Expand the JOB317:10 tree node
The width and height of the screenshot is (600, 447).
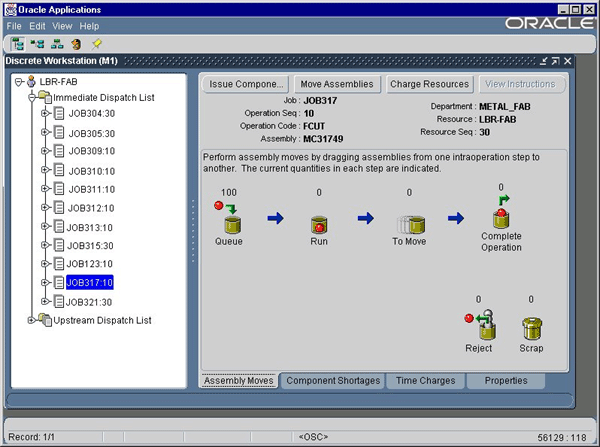pyautogui.click(x=45, y=282)
